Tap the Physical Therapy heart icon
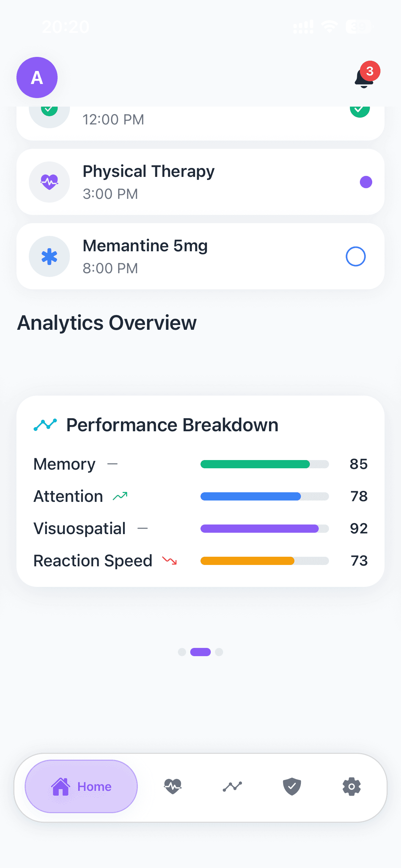 [x=49, y=182]
